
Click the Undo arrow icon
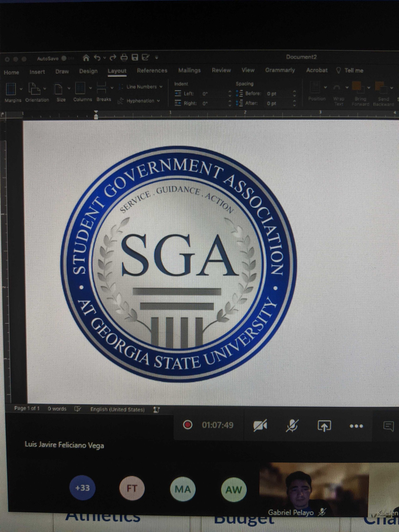pyautogui.click(x=97, y=58)
